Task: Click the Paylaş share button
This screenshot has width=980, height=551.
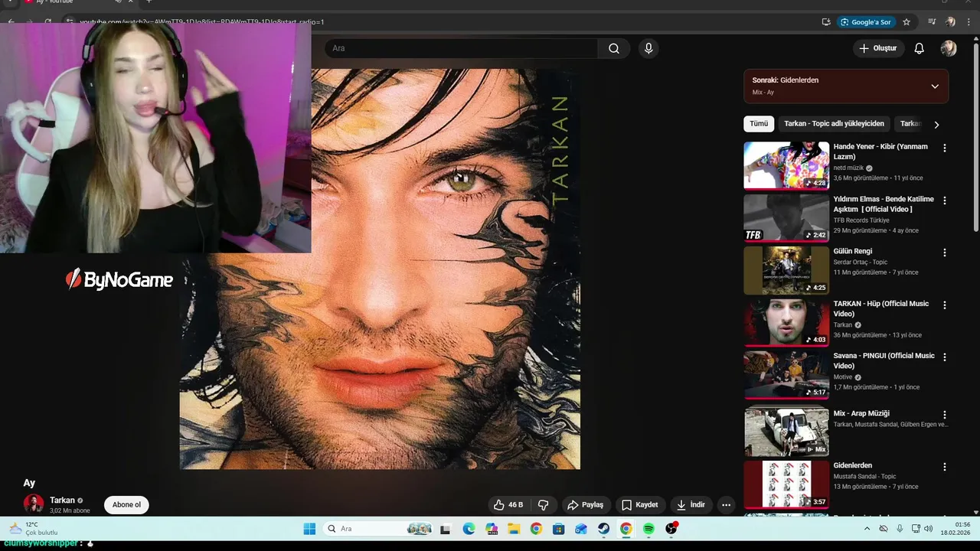Action: point(585,505)
